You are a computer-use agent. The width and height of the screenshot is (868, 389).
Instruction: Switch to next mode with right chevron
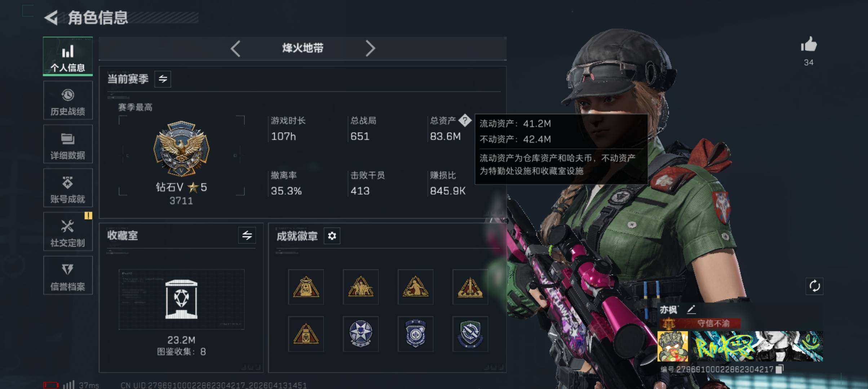coord(370,49)
